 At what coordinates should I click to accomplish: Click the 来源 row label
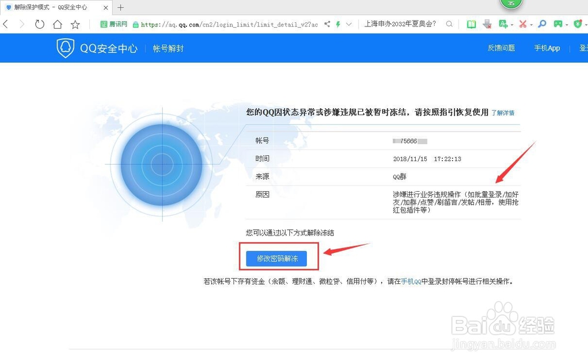pyautogui.click(x=262, y=176)
